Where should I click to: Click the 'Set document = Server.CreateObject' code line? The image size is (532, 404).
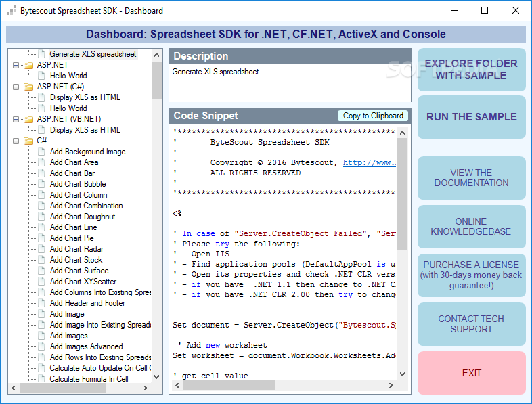[284, 325]
